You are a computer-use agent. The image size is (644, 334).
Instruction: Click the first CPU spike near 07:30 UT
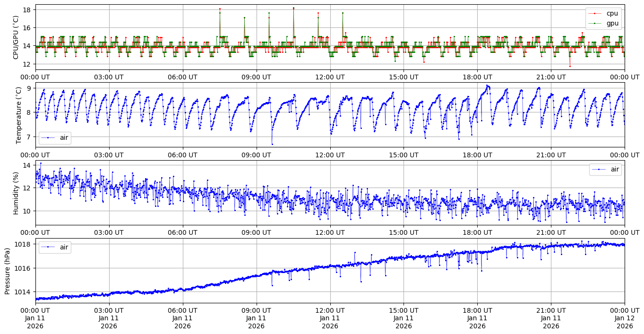coord(220,9)
